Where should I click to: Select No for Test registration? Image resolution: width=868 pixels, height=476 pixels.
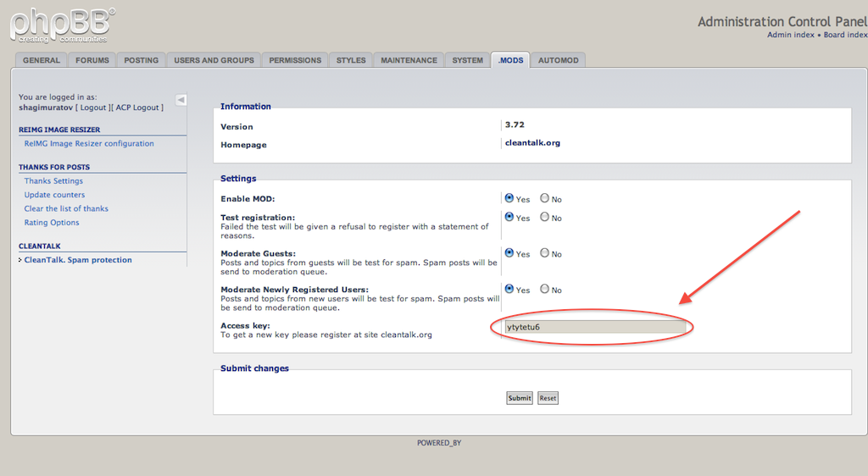(545, 217)
